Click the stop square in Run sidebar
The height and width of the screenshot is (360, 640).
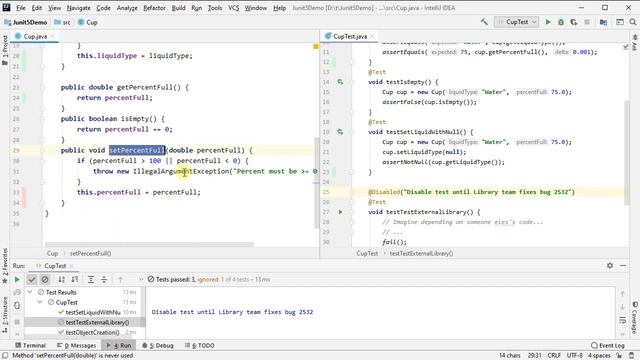tap(17, 322)
